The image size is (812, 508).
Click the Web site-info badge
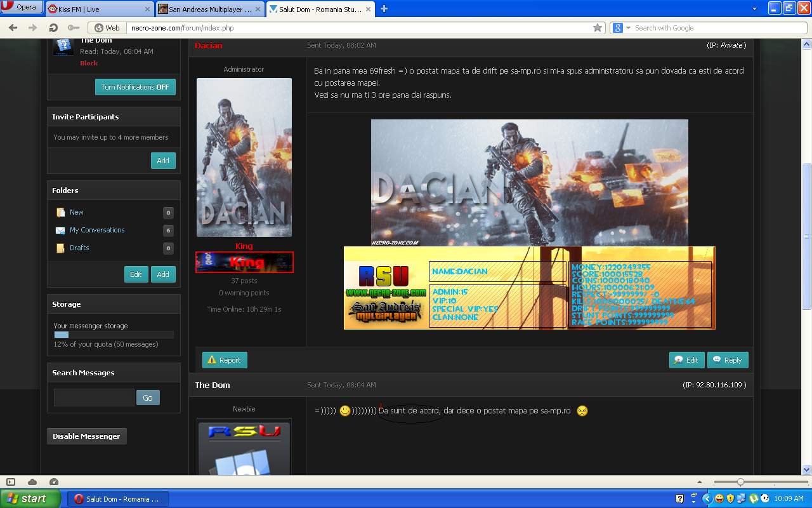pos(107,28)
